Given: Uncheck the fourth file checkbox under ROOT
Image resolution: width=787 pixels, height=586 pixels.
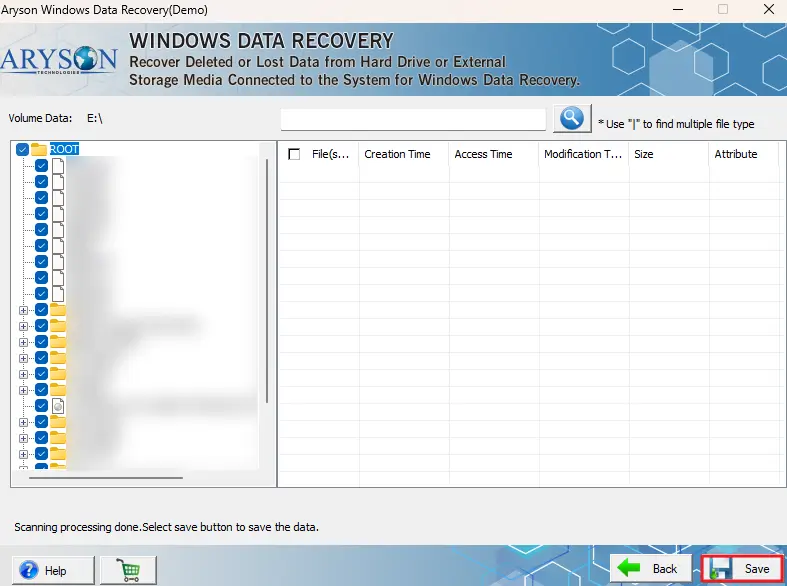Looking at the screenshot, I should point(42,213).
